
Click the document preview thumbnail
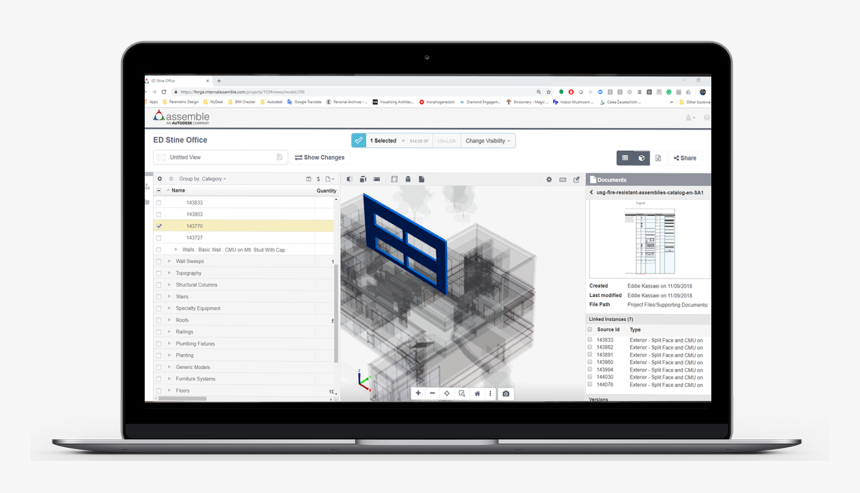pyautogui.click(x=648, y=240)
